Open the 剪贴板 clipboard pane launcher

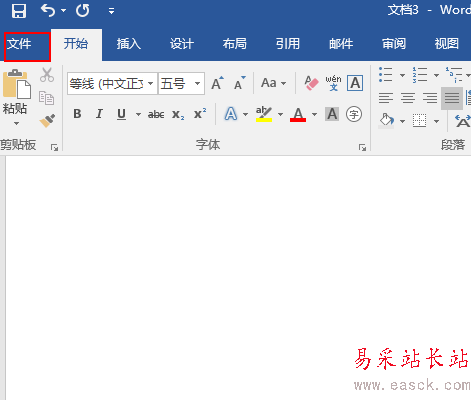(x=54, y=148)
